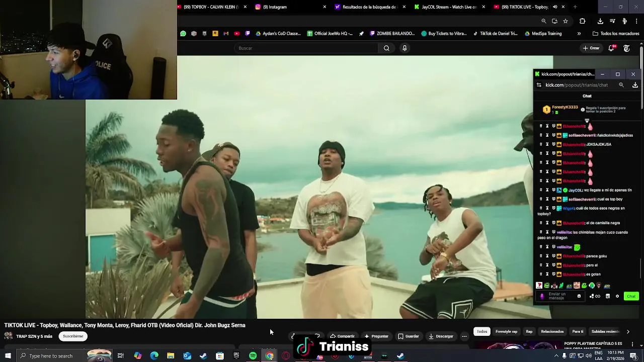Click the Enviar un mensaje chat field
644x362 pixels.
point(560,296)
